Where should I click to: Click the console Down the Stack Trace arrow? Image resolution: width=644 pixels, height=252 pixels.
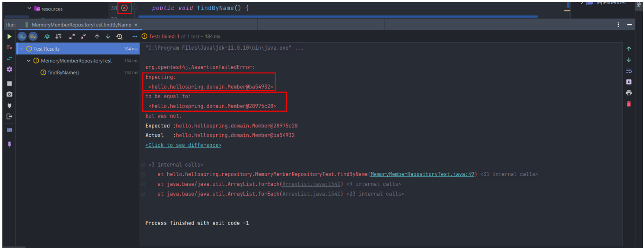[x=628, y=60]
